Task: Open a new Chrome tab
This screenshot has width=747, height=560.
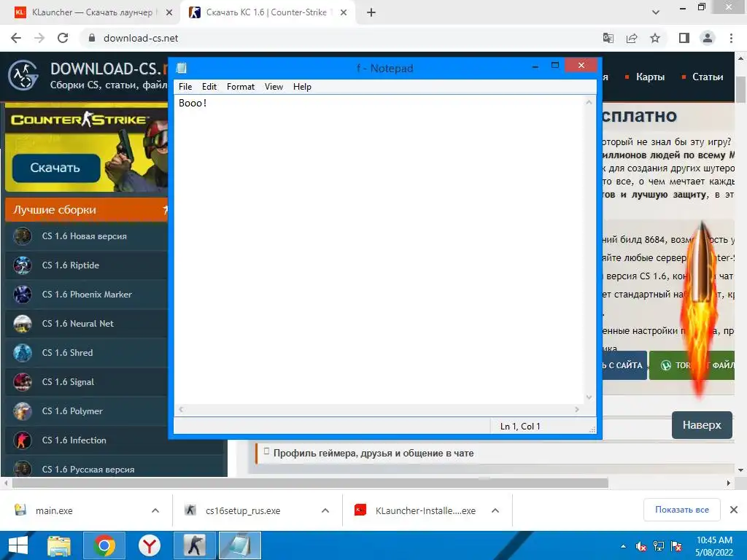Action: click(x=371, y=13)
